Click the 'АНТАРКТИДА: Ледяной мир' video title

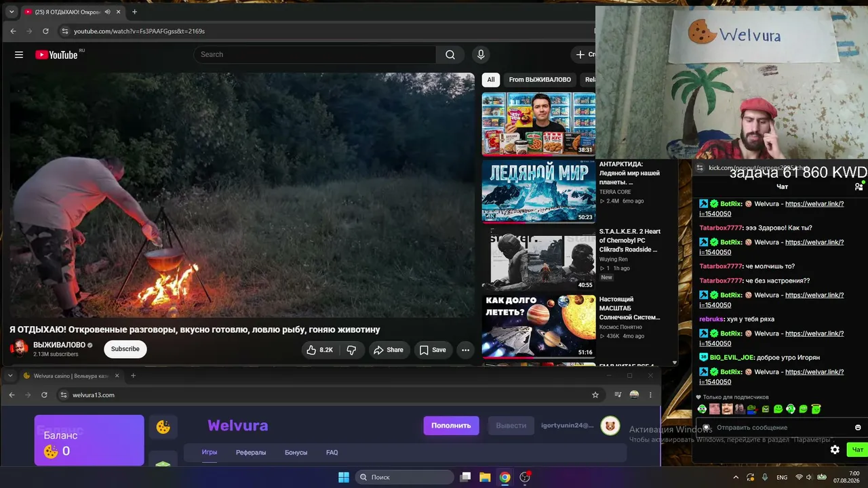pos(629,173)
